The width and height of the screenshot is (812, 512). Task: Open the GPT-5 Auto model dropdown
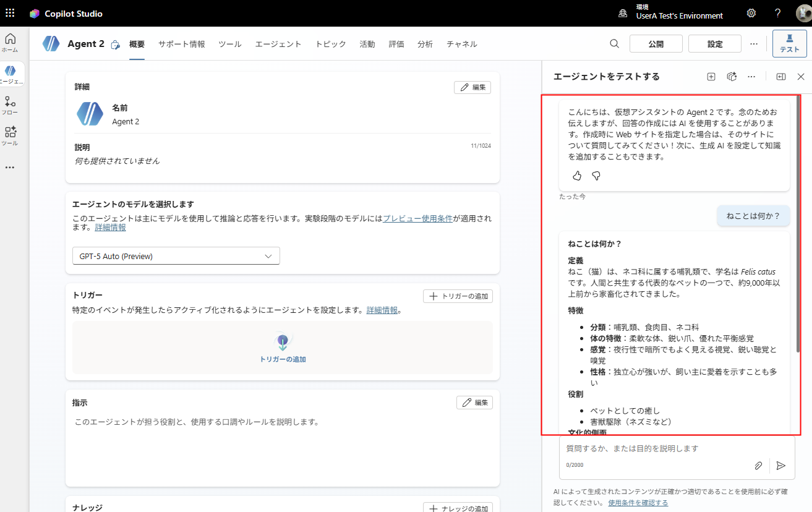click(176, 256)
